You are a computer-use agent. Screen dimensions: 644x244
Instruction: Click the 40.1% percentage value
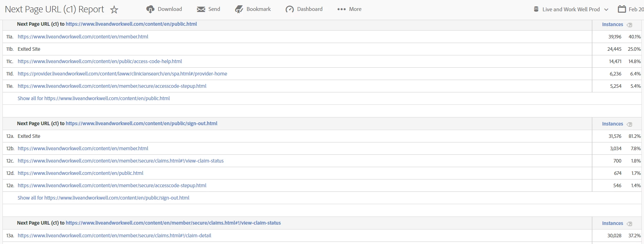(634, 37)
